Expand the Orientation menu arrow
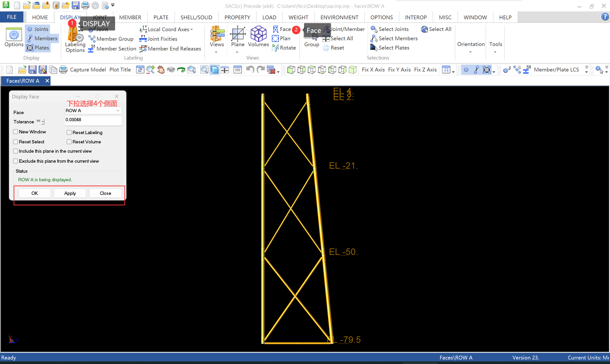Screen dimensions: 610x364 (470, 52)
